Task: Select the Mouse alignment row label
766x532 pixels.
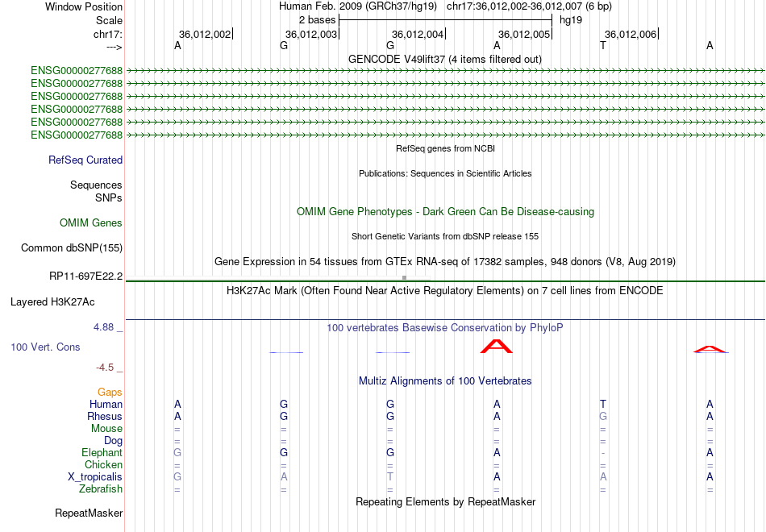Action: pos(106,429)
